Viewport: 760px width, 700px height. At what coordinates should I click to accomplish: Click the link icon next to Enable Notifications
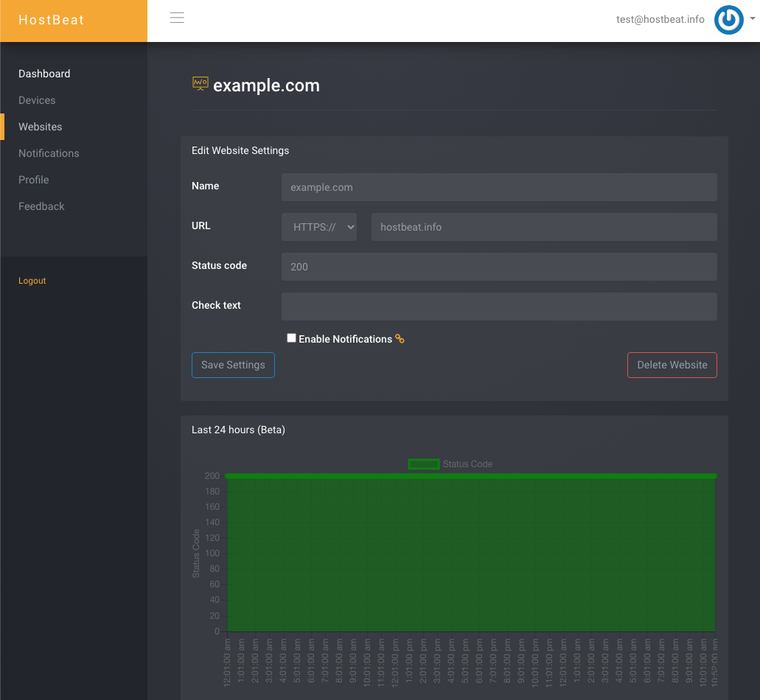point(400,339)
